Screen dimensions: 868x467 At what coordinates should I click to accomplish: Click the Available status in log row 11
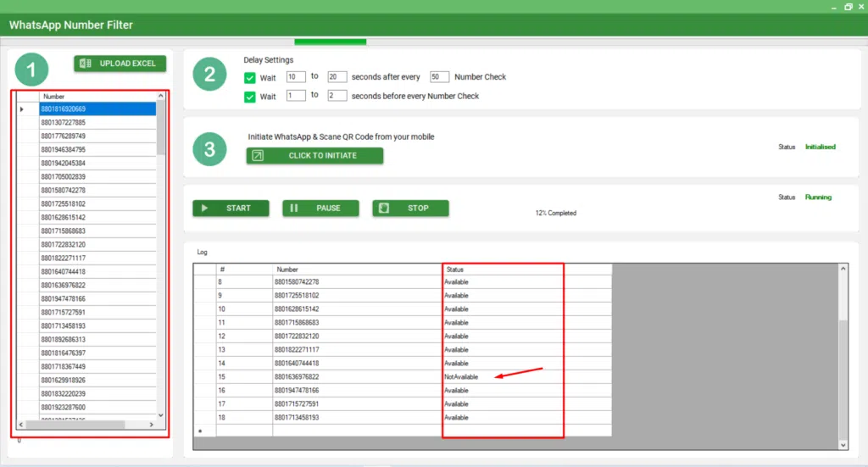[x=456, y=323]
